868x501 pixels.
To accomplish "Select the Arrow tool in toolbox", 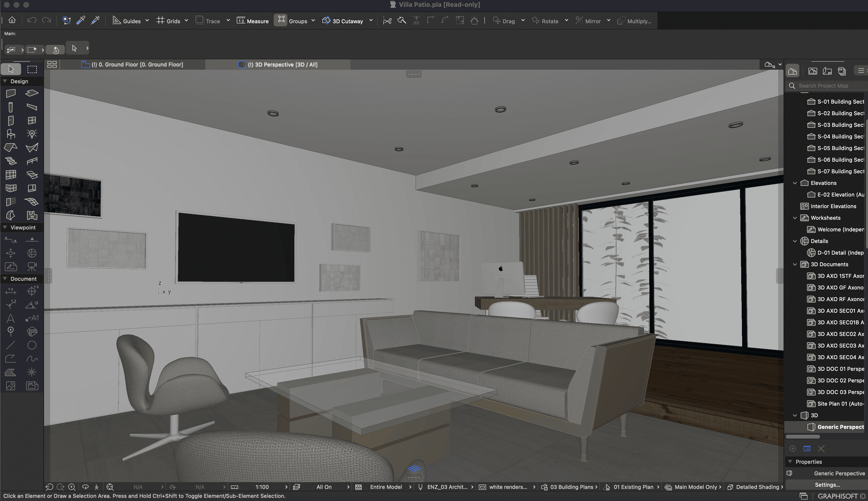I will point(11,69).
